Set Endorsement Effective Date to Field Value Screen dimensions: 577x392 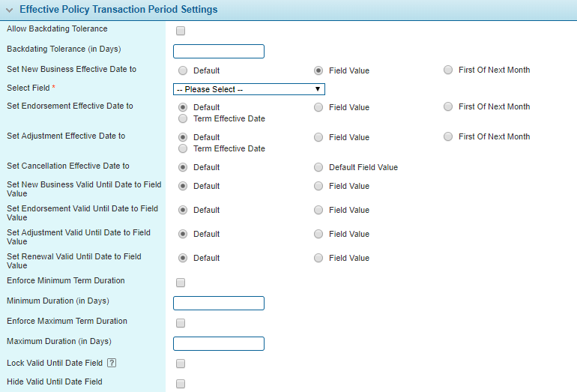pyautogui.click(x=318, y=107)
